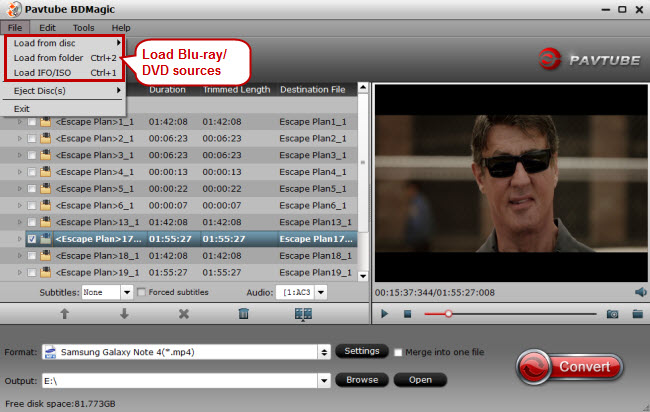
Task: Remove selected item with X icon
Action: pyautogui.click(x=184, y=314)
